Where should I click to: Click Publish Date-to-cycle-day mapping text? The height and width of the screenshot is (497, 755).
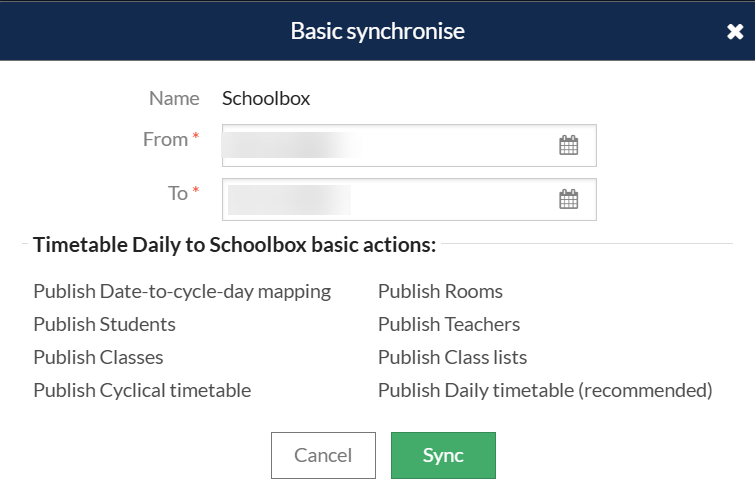coord(182,292)
